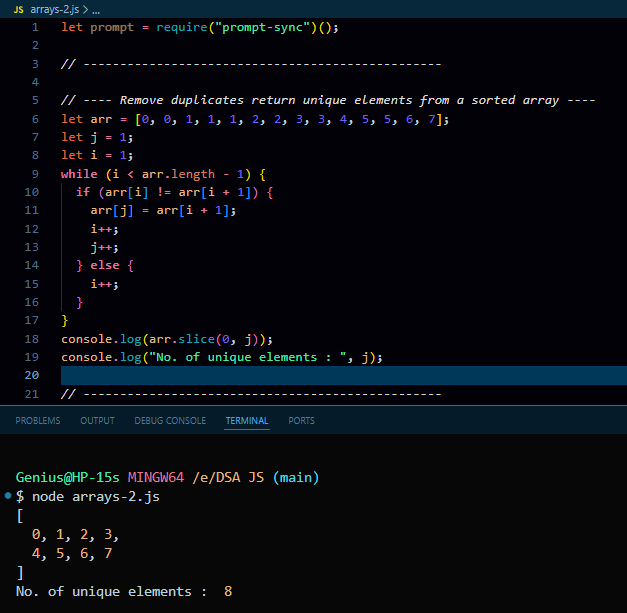Image resolution: width=627 pixels, height=613 pixels.
Task: Click the arr array declaration on line 6
Action: tap(255, 119)
